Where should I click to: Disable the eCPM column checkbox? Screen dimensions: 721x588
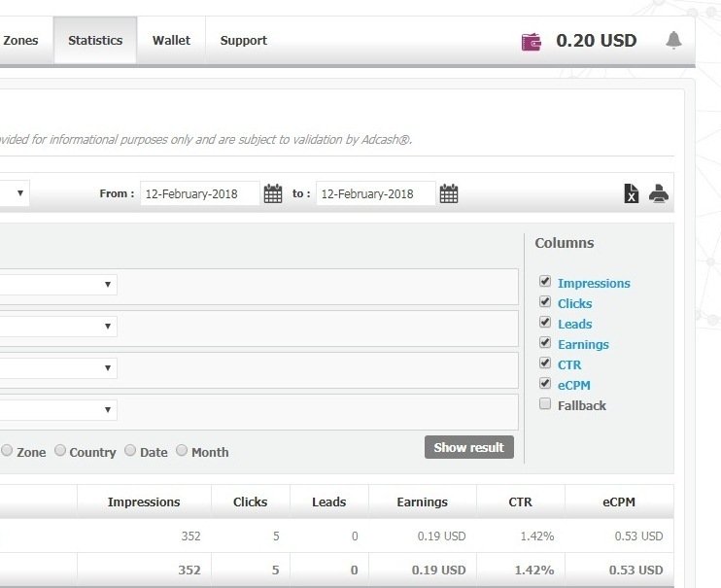[545, 384]
